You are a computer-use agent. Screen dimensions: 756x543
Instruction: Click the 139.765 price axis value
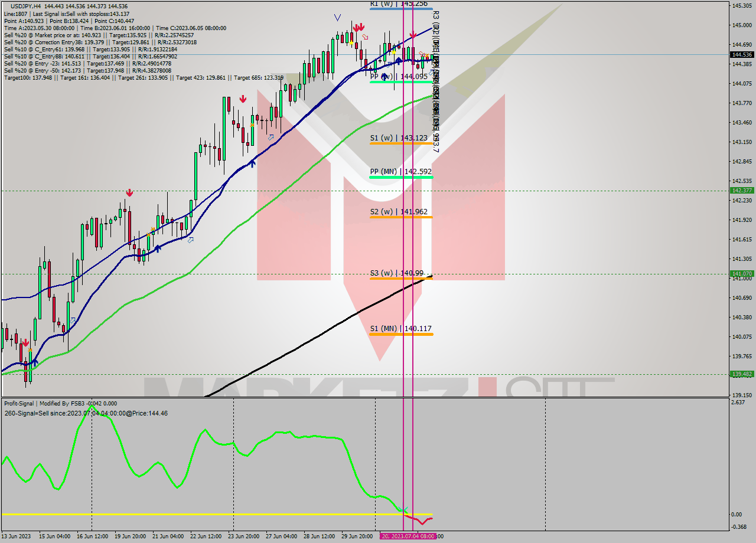coord(741,356)
